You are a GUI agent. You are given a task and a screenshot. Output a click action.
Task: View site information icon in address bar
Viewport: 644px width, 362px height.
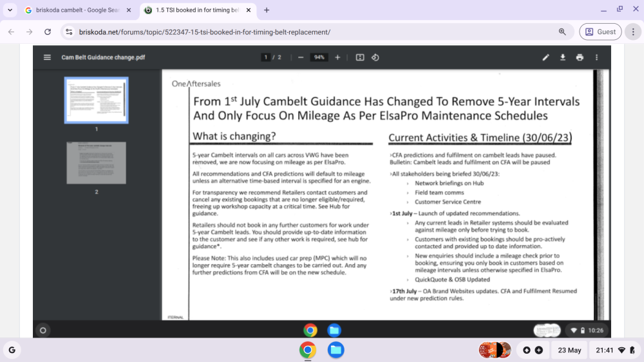[69, 32]
